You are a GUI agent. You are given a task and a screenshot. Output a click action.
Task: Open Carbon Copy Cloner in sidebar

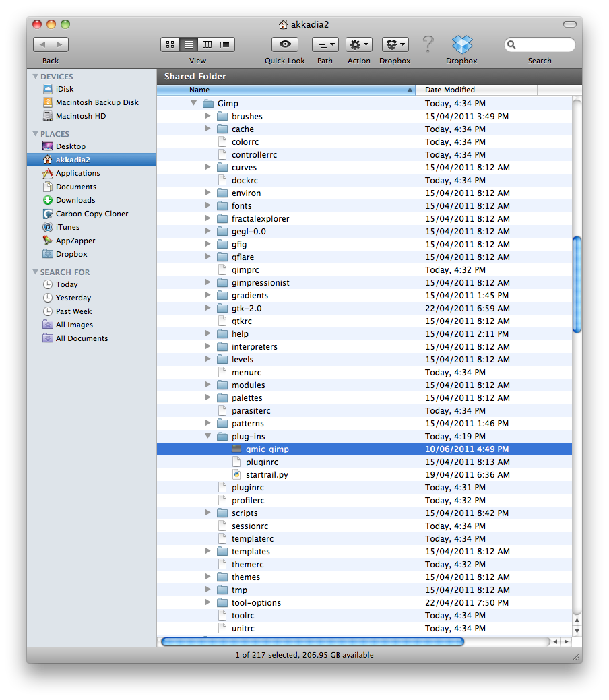(92, 214)
